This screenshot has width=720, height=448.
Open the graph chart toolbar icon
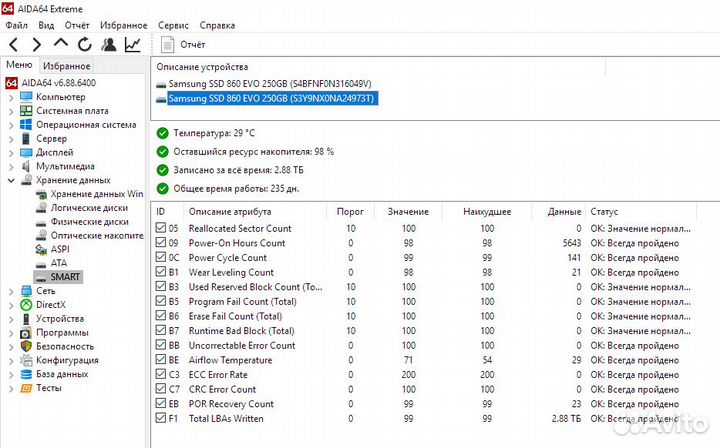click(x=133, y=45)
